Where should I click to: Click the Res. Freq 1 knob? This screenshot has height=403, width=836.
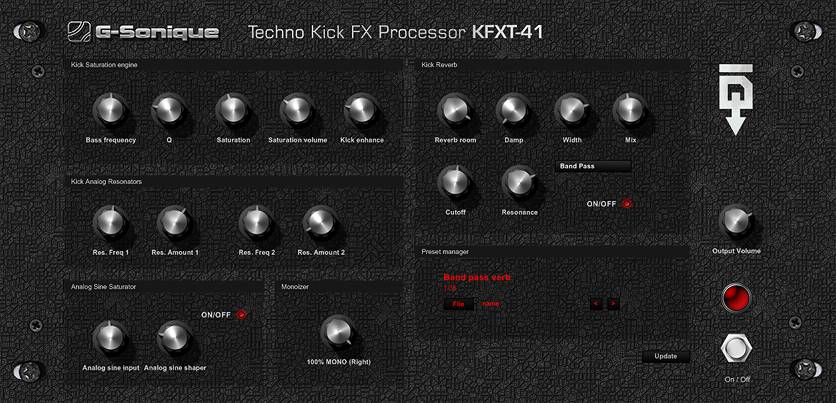pyautogui.click(x=110, y=223)
